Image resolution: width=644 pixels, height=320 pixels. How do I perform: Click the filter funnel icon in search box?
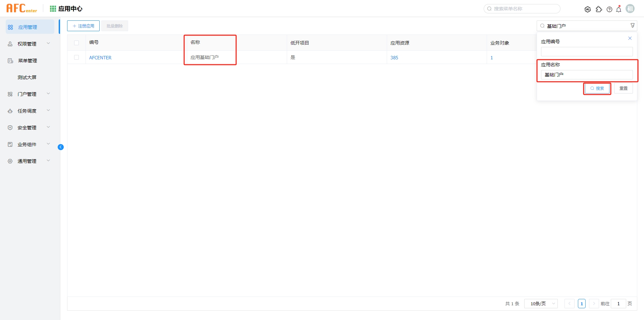632,26
